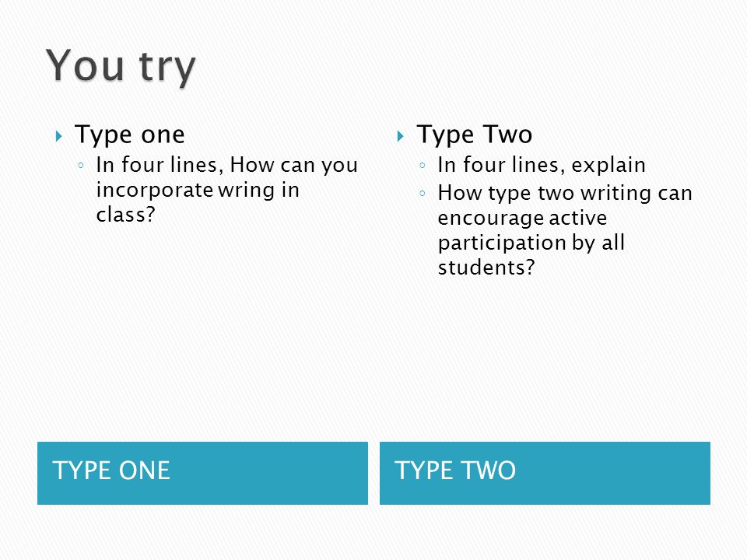Click the 'You try' slide title
Viewport: 747px width, 560px height.
pyautogui.click(x=121, y=66)
